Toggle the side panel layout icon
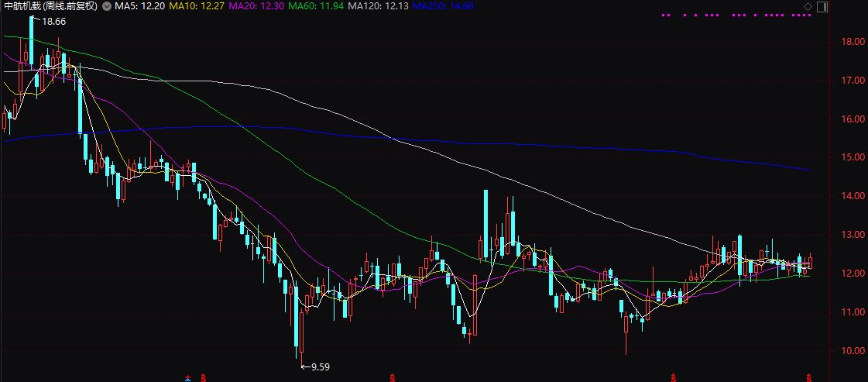 tap(822, 7)
